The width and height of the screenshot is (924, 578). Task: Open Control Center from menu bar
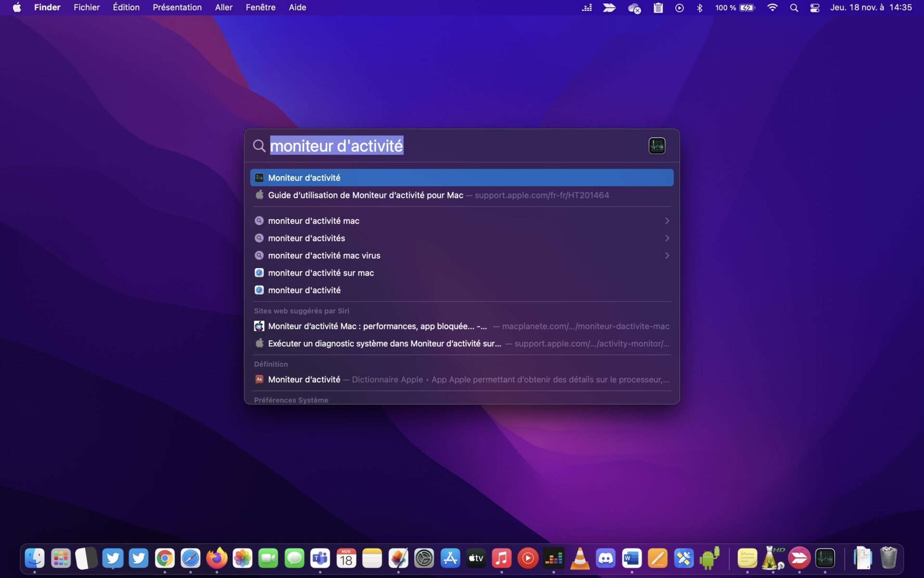click(x=815, y=8)
